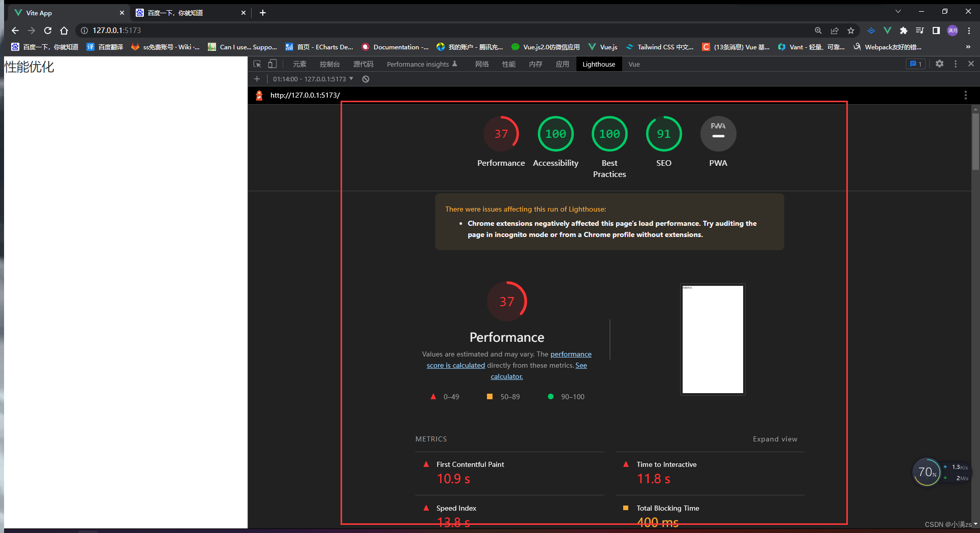The width and height of the screenshot is (980, 533).
Task: Open the DevTools customize three-dot menu
Action: 956,64
